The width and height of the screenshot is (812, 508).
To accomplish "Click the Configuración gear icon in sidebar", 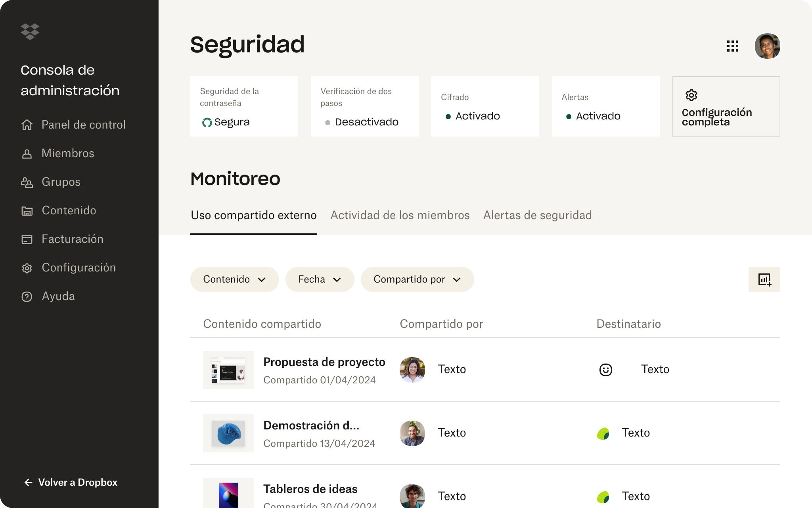I will 27,268.
